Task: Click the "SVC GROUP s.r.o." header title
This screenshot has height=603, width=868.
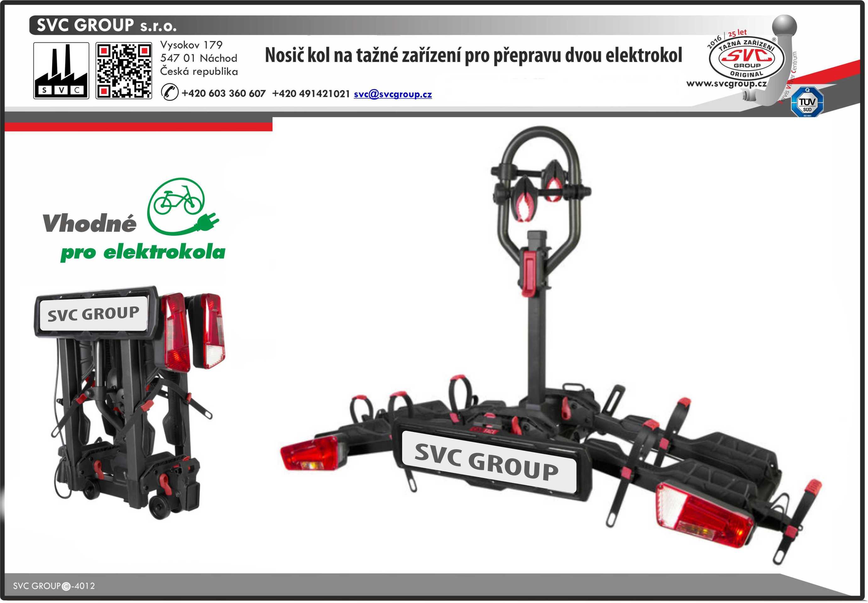Action: [106, 25]
